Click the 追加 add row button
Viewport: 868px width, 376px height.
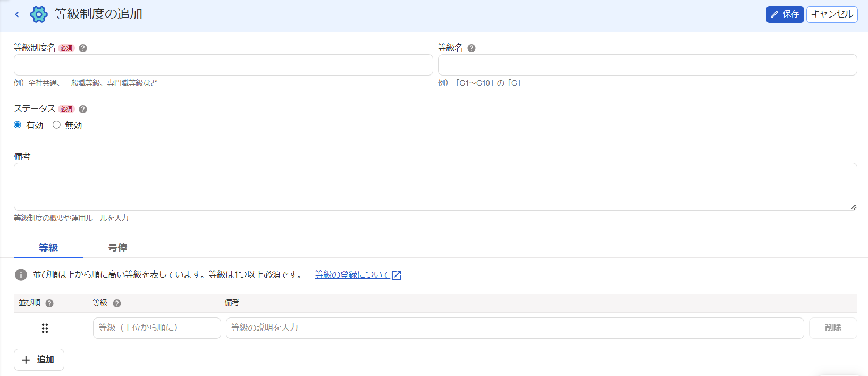[x=39, y=360]
